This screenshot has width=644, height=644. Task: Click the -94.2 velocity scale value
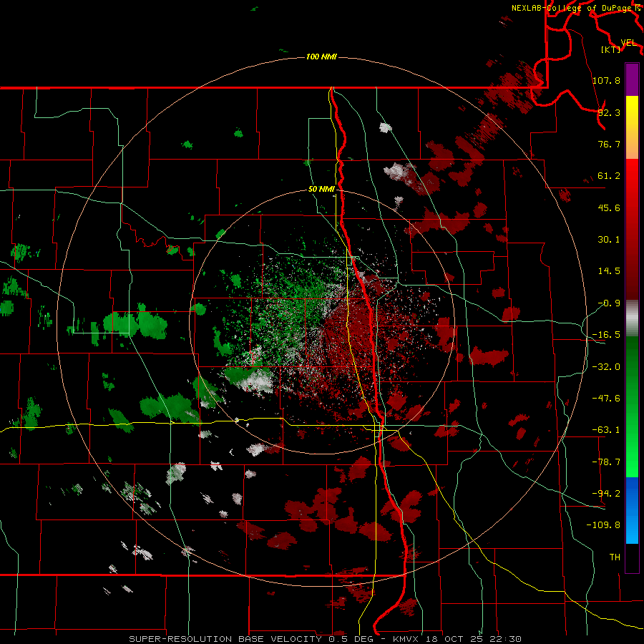click(606, 493)
